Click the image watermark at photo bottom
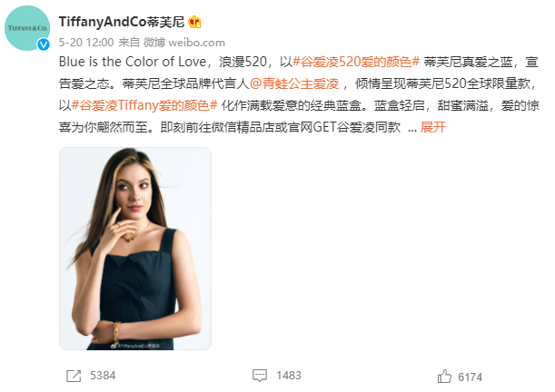This screenshot has width=555, height=392. (x=135, y=346)
